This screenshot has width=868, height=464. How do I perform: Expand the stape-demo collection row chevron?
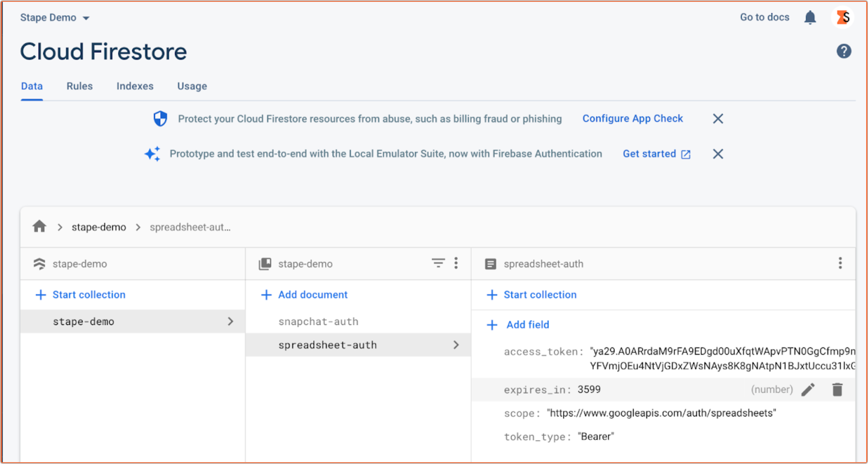[230, 321]
